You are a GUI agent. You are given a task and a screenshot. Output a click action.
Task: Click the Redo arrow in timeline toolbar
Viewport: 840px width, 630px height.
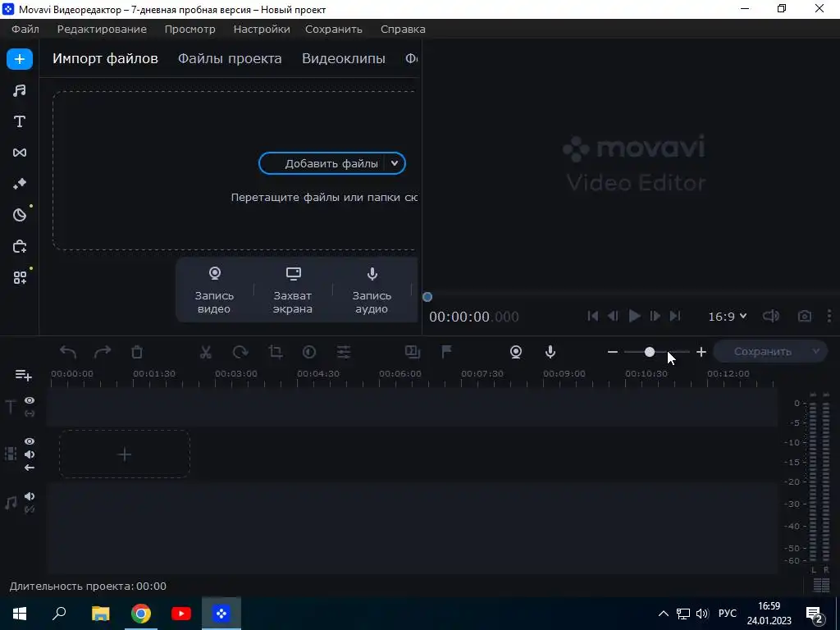pyautogui.click(x=103, y=352)
